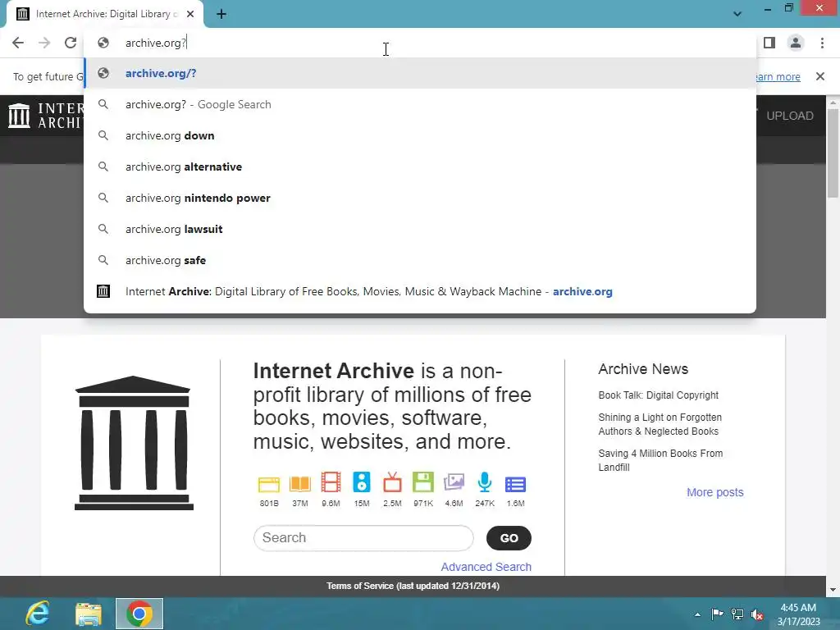Show hidden tray icons arrow

click(697, 614)
